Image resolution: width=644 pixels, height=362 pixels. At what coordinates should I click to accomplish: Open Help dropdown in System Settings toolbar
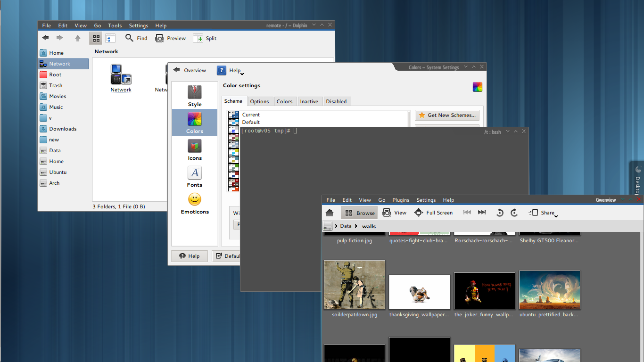click(x=230, y=70)
